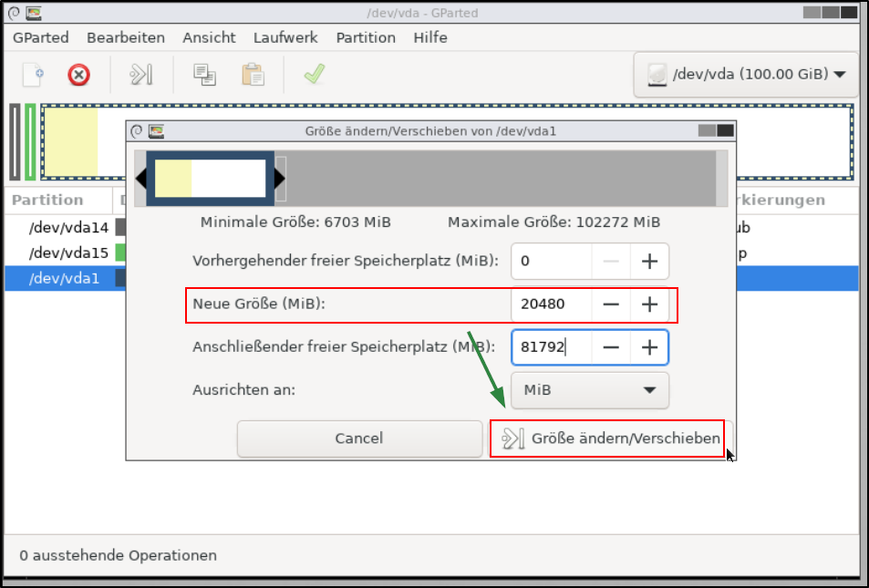
Task: Open the /dev/vda device selector dropdown
Action: [x=745, y=74]
